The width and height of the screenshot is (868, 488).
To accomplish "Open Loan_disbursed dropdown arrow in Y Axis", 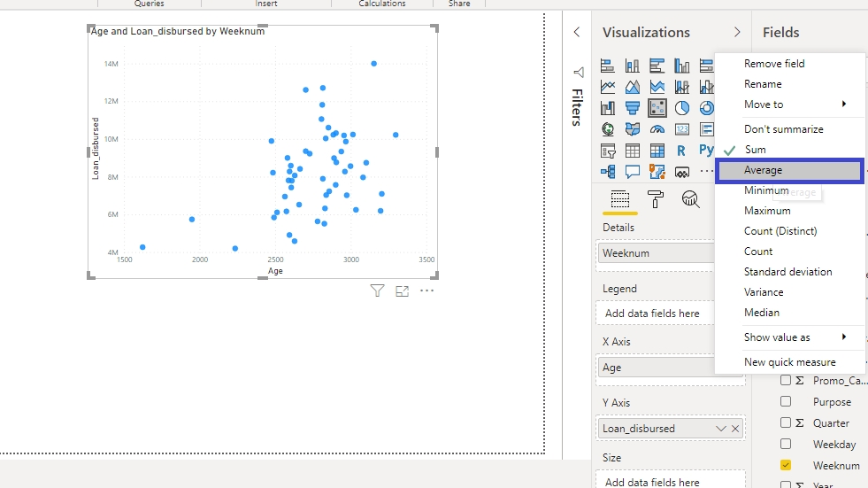I will pos(721,429).
